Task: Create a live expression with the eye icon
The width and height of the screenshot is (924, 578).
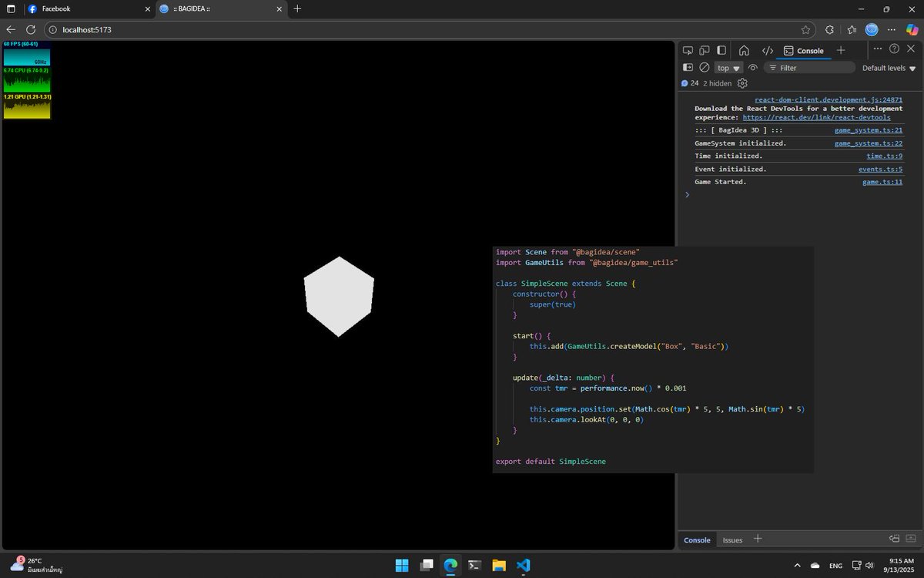Action: (753, 68)
